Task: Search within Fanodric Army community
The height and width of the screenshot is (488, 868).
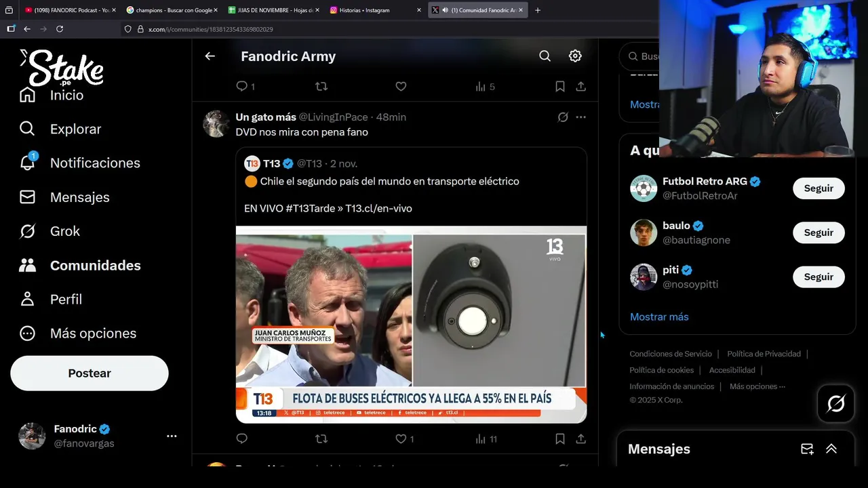Action: [x=545, y=56]
